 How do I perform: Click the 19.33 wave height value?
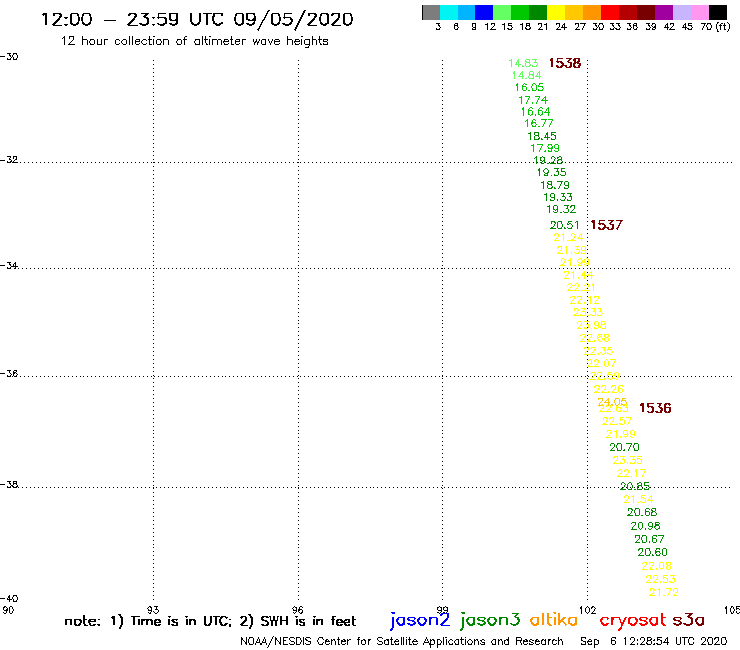[558, 197]
